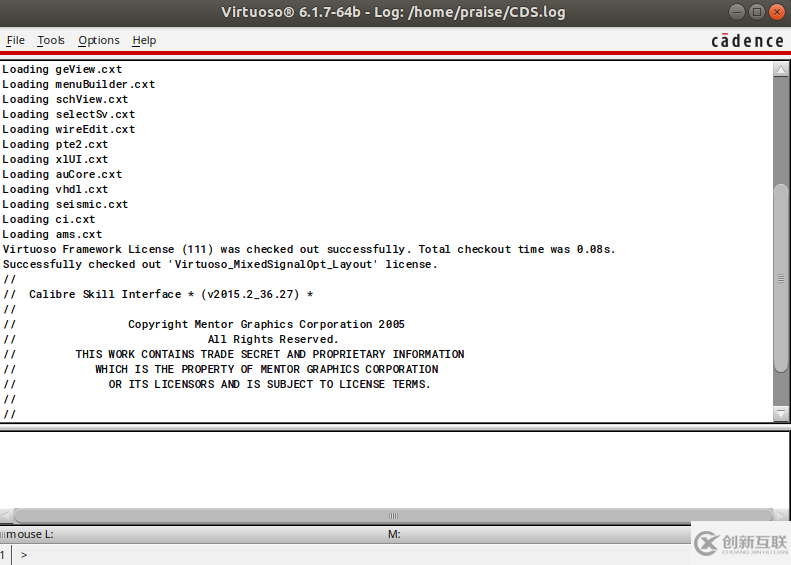Click 'WHICH IS THE PROPERTY OF MENTOR' line
The width and height of the screenshot is (791, 565).
tap(267, 369)
